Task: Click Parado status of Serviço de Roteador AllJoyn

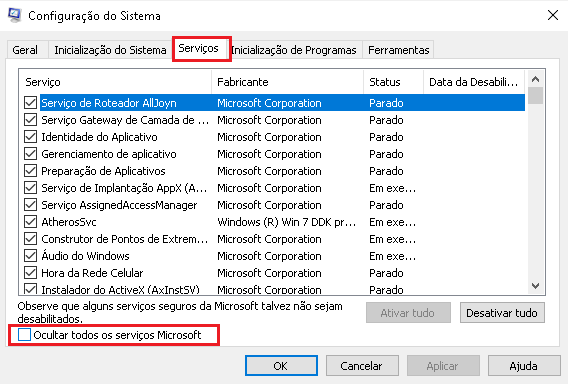Action: pos(386,103)
